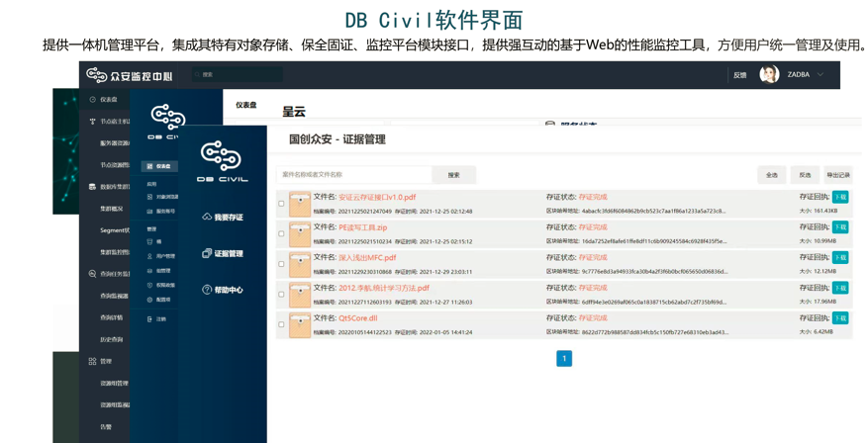Open the file link 安证云存证接口v1.0.pdf

377,197
